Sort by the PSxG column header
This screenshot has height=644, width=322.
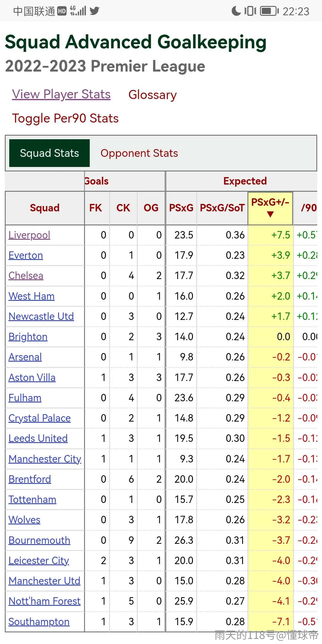tap(181, 208)
